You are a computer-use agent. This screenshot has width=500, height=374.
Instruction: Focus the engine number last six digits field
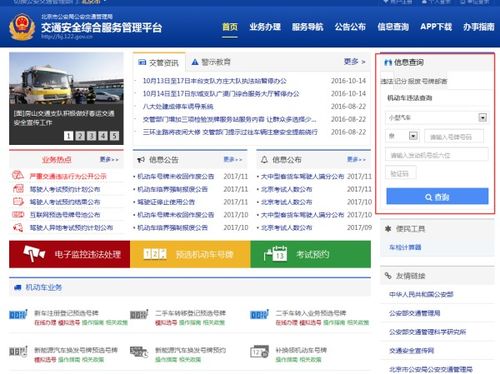[x=437, y=155]
